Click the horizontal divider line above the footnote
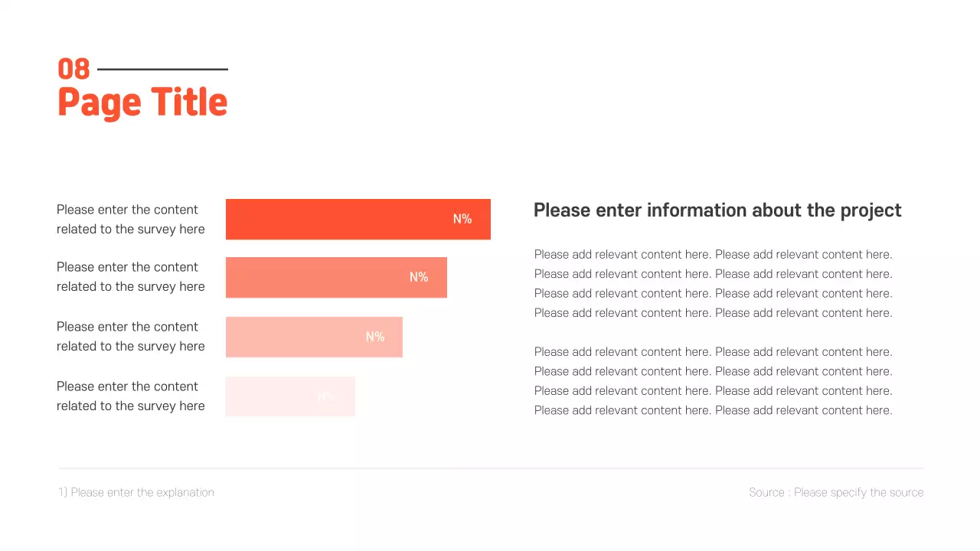Screen dimensions: 980x551 [x=492, y=468]
